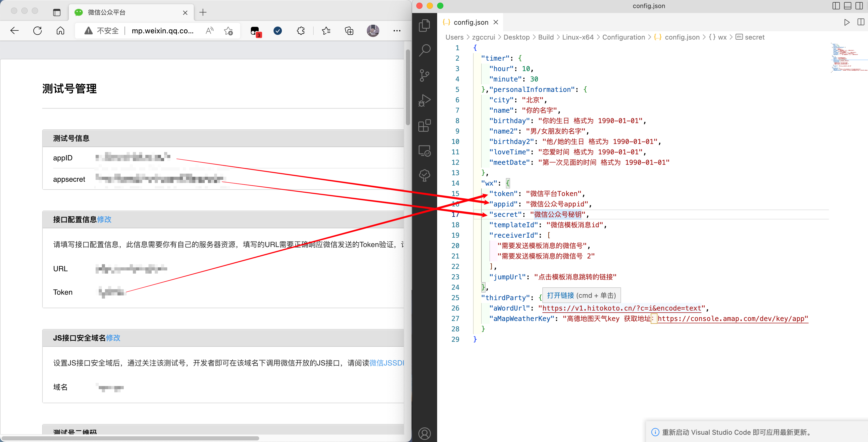Open the Search panel in VS Code
868x442 pixels.
(x=425, y=50)
